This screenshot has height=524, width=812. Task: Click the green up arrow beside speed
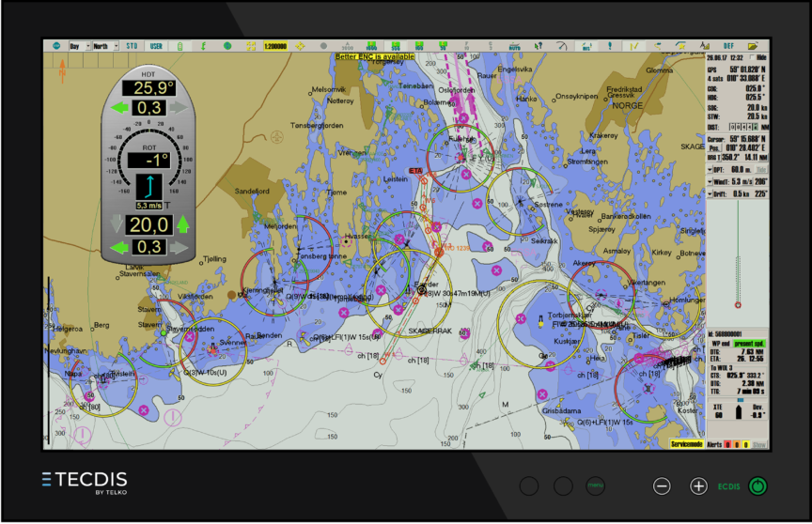[x=183, y=224]
